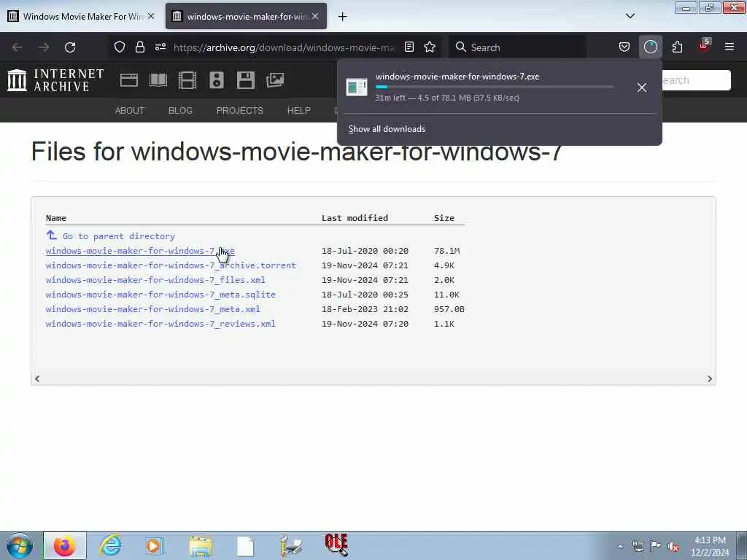The height and width of the screenshot is (560, 747).
Task: Open the _reviews.xml file link
Action: (x=160, y=324)
